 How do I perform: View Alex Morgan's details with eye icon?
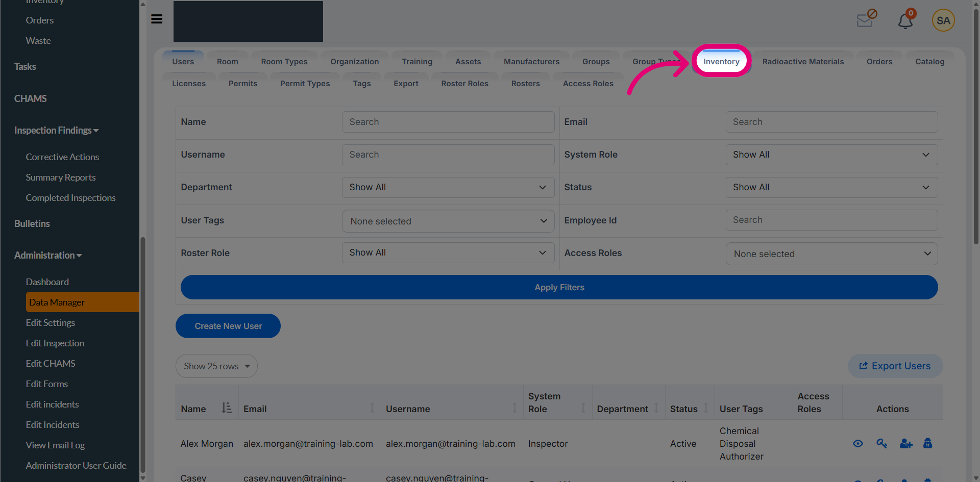point(858,444)
